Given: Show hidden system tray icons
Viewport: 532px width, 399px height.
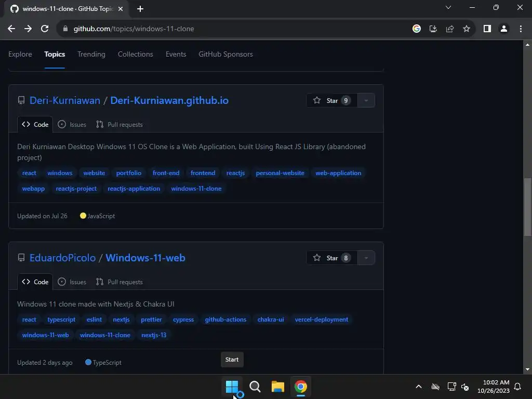Looking at the screenshot, I should pos(419,387).
